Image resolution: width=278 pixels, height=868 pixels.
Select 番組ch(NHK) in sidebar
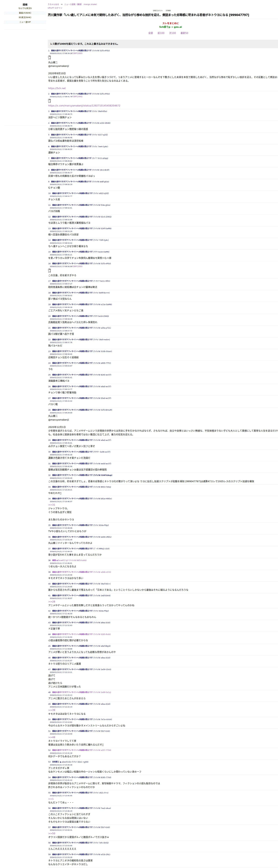[x=25, y=13]
